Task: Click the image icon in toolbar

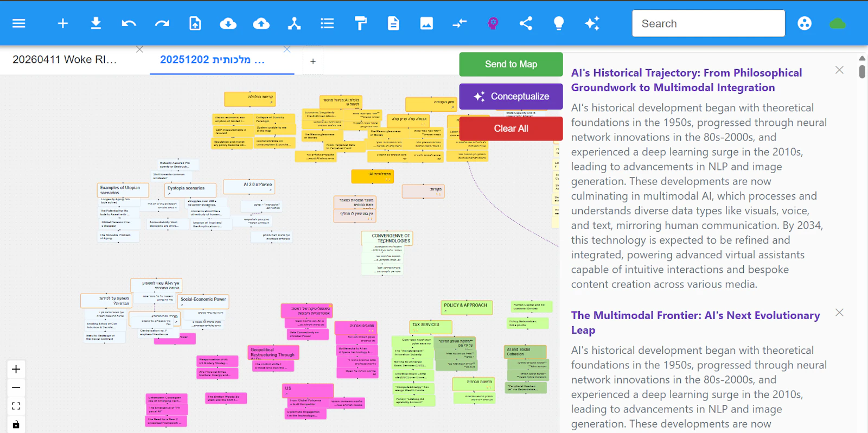Action: pos(427,23)
